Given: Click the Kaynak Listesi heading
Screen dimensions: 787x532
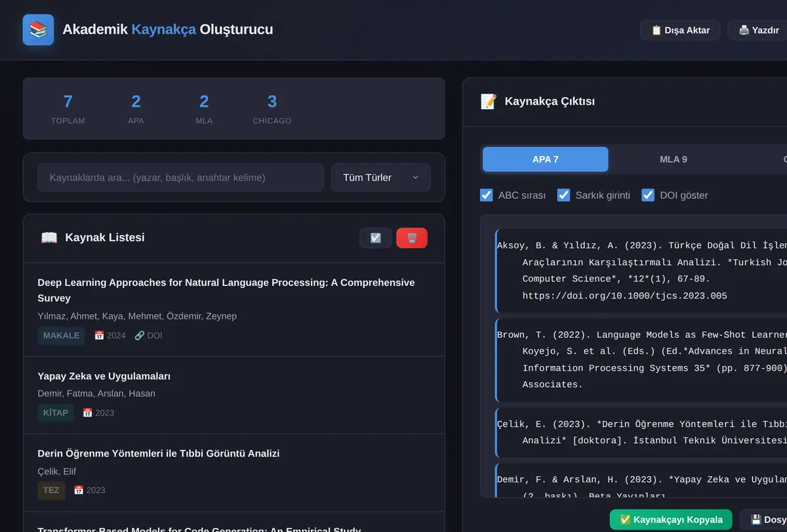Looking at the screenshot, I should tap(105, 237).
